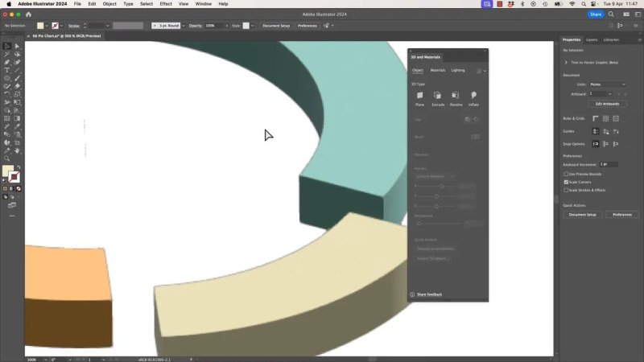Enable Use Preview Bounds checkbox
Viewport: 644px width, 362px height.
(566, 174)
